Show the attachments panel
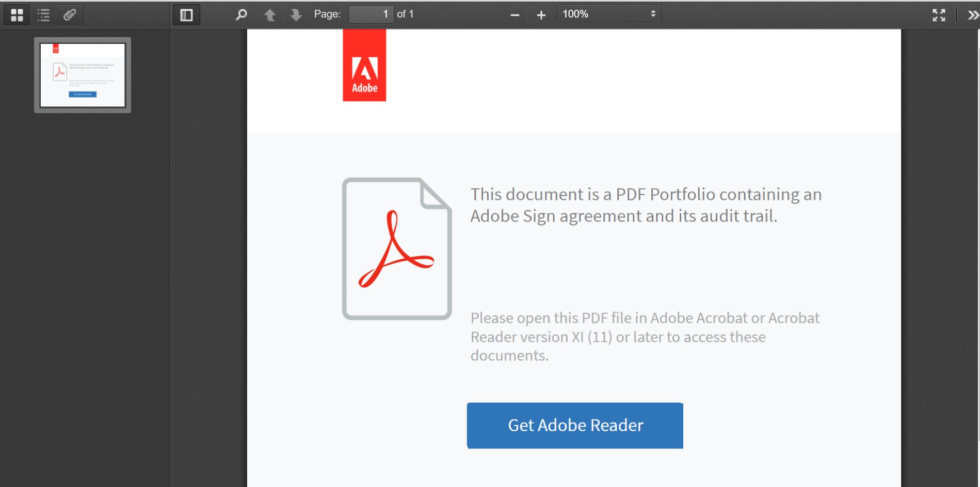 click(x=70, y=14)
